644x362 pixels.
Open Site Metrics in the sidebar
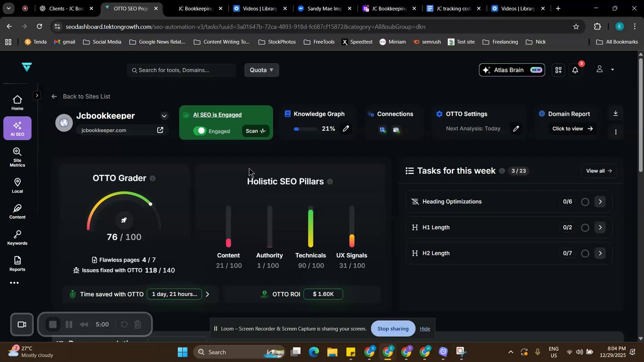[x=17, y=157]
